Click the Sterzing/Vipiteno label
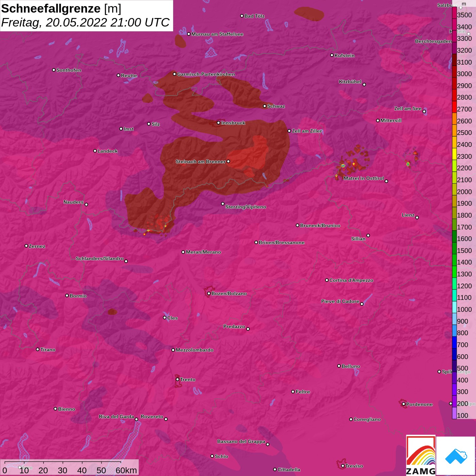 pyautogui.click(x=246, y=207)
